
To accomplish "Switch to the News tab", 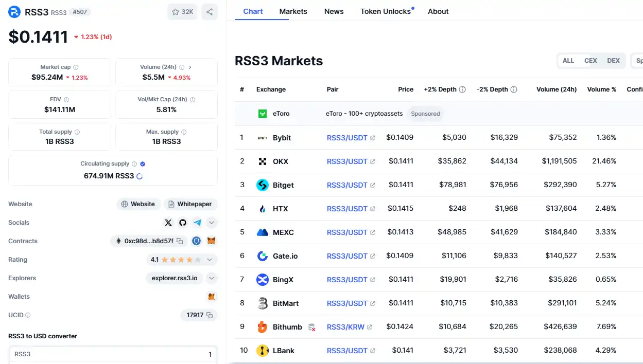I will pos(334,11).
